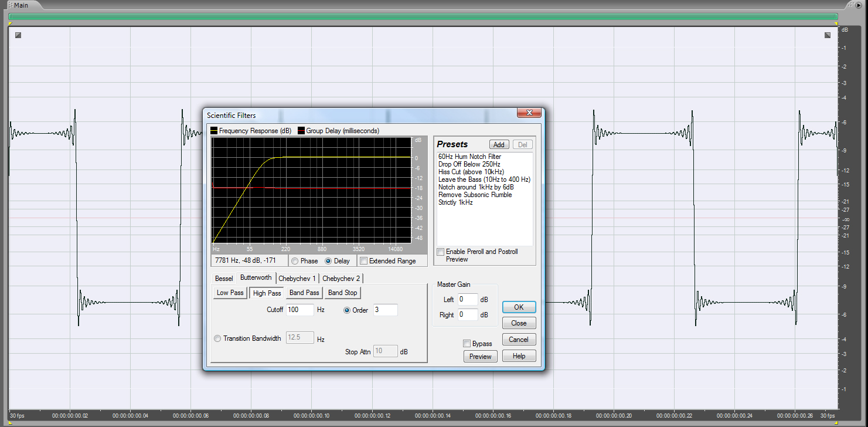Close the Scientific Filters dialog with X

click(x=529, y=113)
